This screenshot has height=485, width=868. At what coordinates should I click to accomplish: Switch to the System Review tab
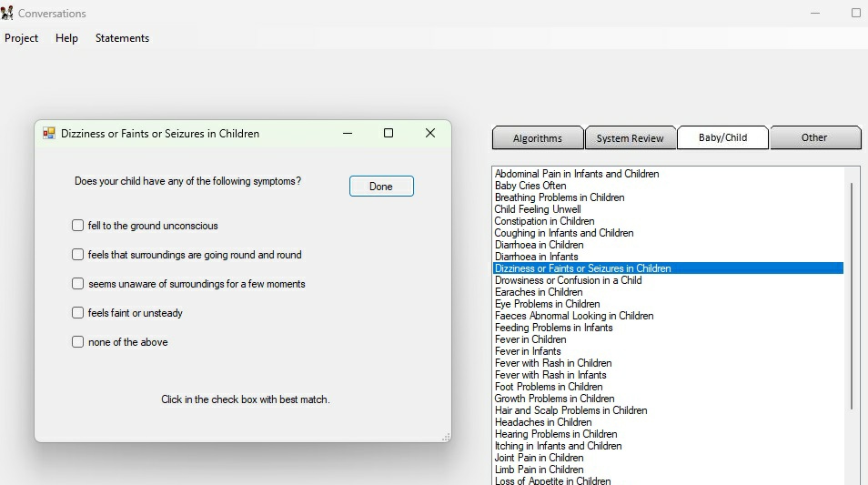click(630, 138)
